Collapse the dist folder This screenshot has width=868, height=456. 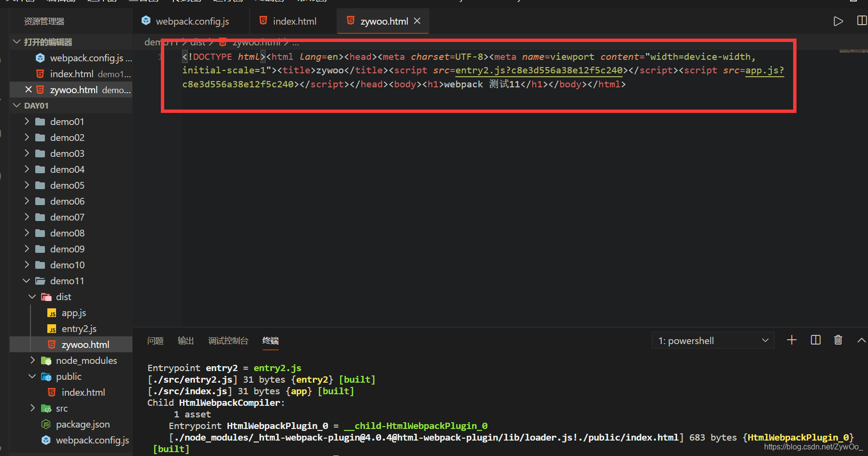point(32,297)
